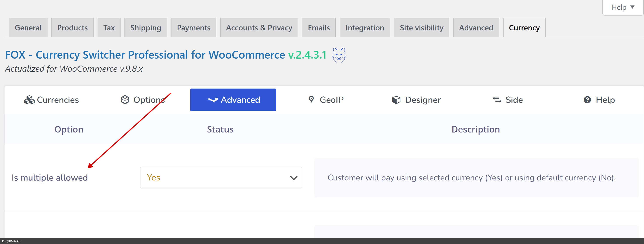Switch to the General settings tab
The image size is (644, 244).
point(28,28)
